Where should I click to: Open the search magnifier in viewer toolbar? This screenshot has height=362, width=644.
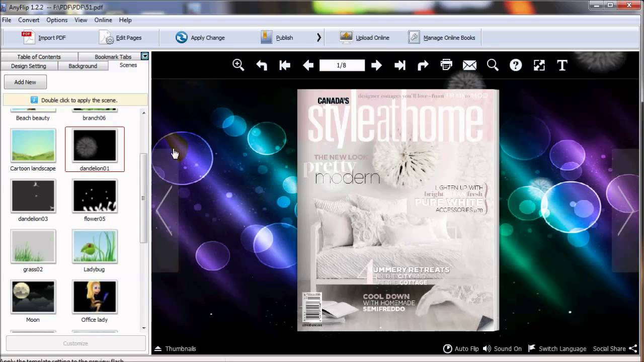click(x=493, y=65)
